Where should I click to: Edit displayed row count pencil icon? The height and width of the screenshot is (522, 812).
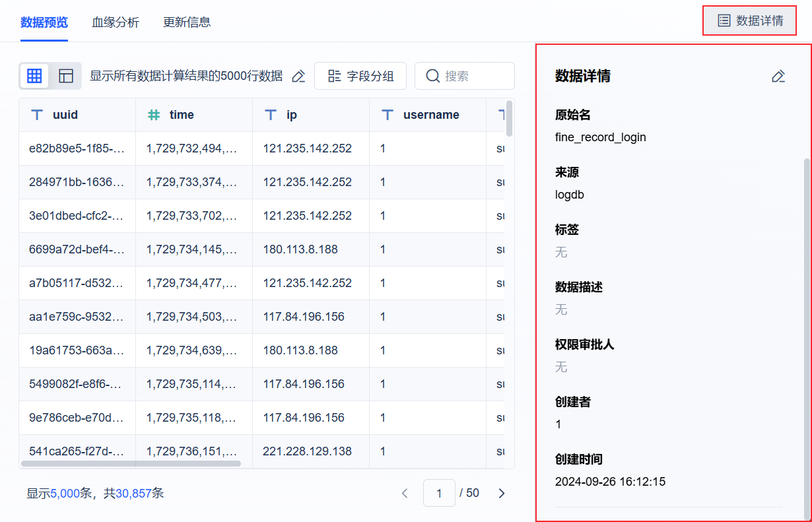pyautogui.click(x=298, y=77)
